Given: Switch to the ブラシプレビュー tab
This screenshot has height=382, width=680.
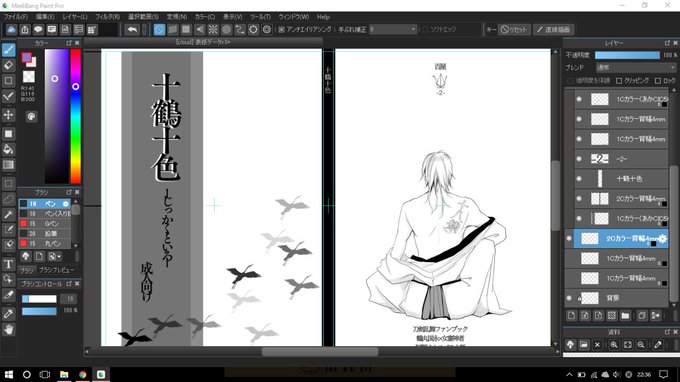Looking at the screenshot, I should point(56,270).
